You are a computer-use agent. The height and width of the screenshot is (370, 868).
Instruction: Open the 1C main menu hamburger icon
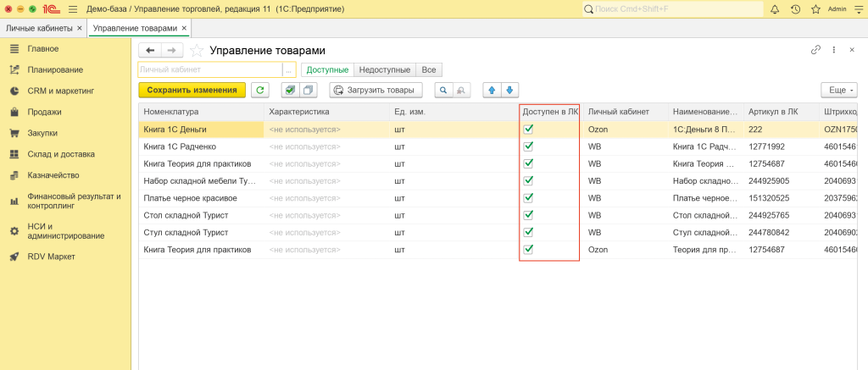73,9
